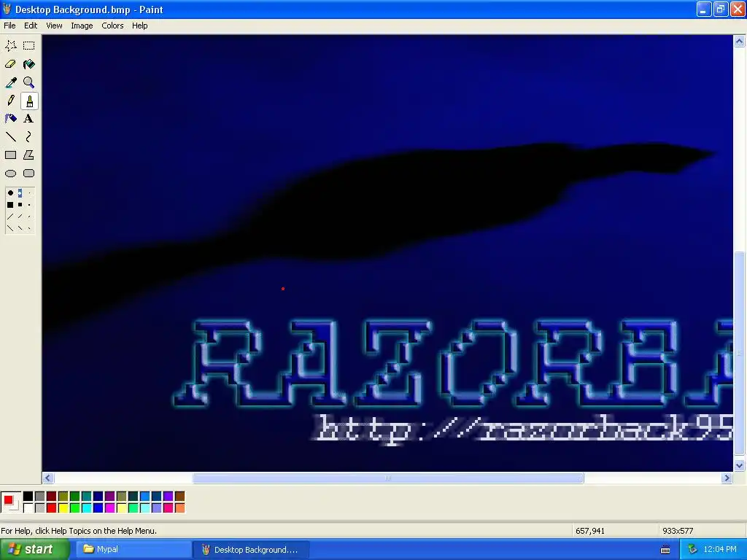Open the Edit menu
Viewport: 747px width, 560px height.
click(x=31, y=26)
